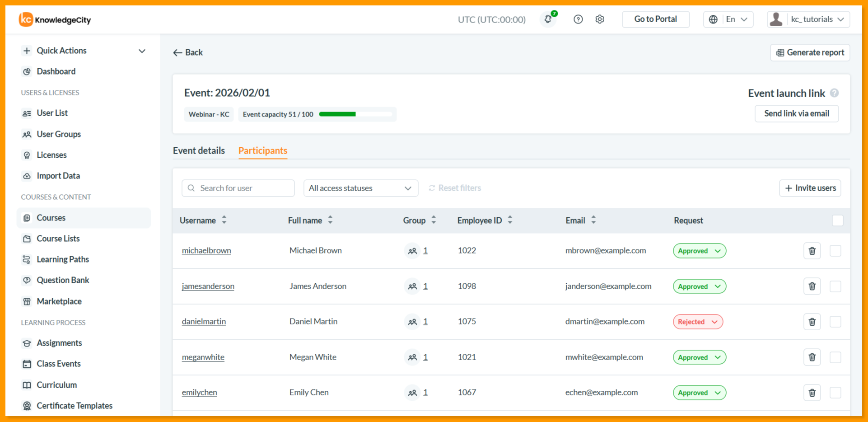This screenshot has width=868, height=422.
Task: Click the Search for user field
Action: [238, 188]
